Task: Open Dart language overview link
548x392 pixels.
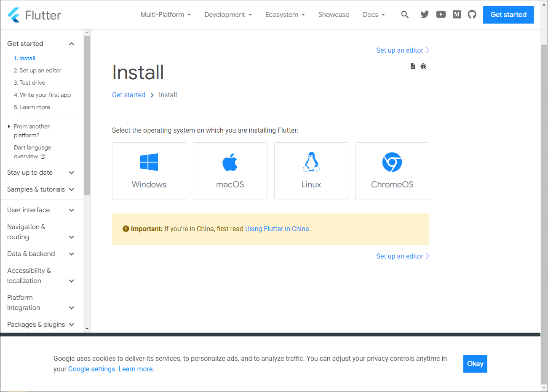Action: [32, 152]
